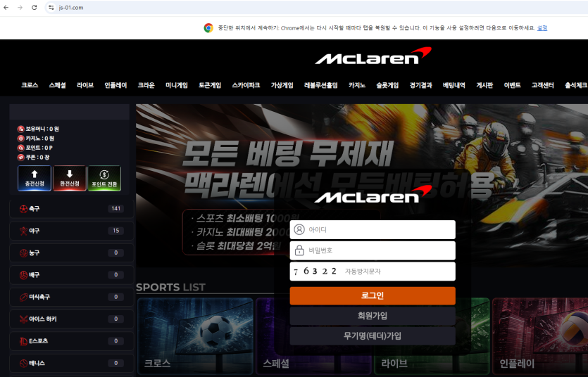The width and height of the screenshot is (588, 377).
Task: Click the 회원가입 sign-up button
Action: [x=373, y=316]
